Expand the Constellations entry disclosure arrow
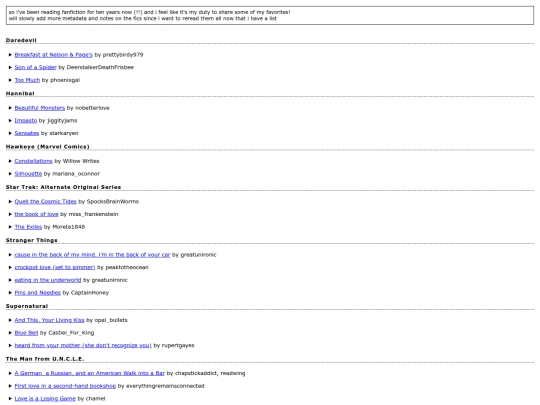The width and height of the screenshot is (540, 405). [x=10, y=161]
